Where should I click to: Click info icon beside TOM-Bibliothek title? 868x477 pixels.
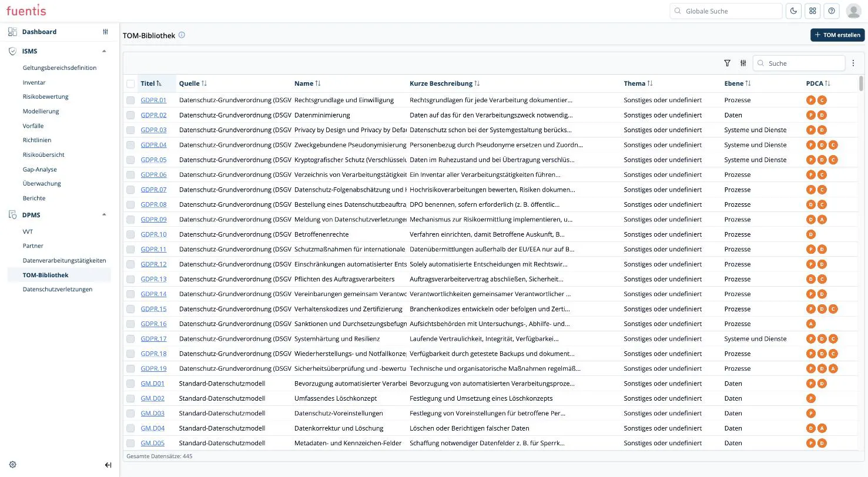tap(182, 35)
